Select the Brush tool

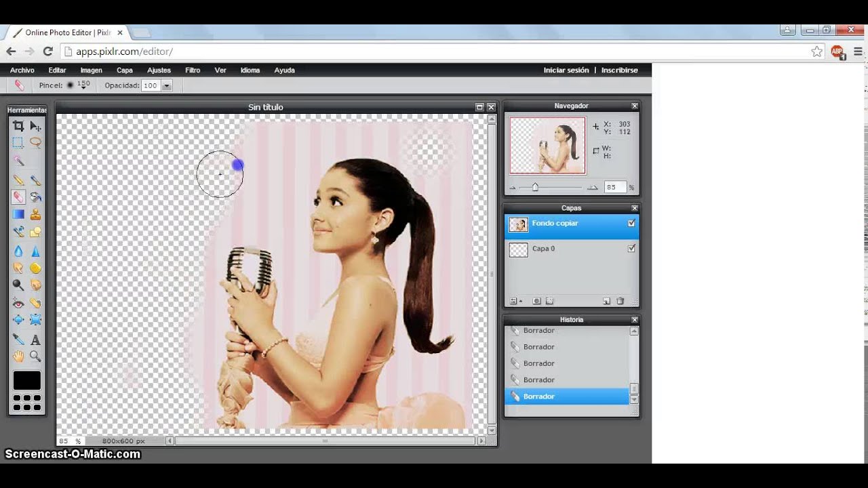[x=35, y=180]
